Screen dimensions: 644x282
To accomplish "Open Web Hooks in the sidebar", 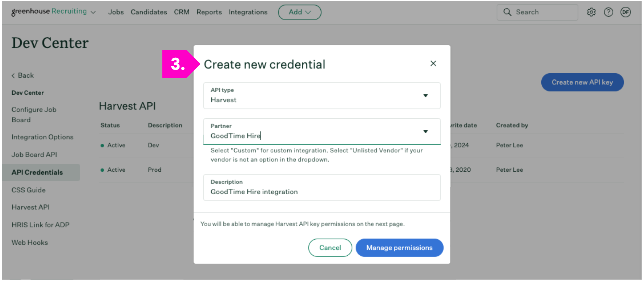I will (x=30, y=242).
